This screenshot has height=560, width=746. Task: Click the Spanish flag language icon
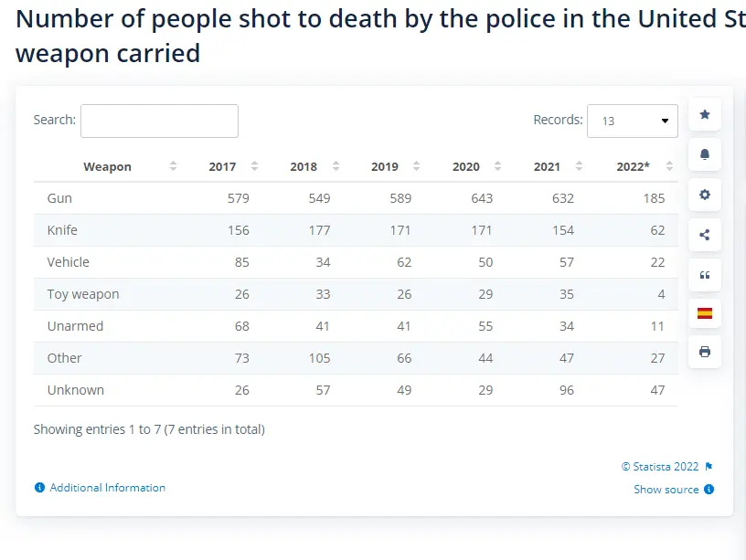click(704, 313)
